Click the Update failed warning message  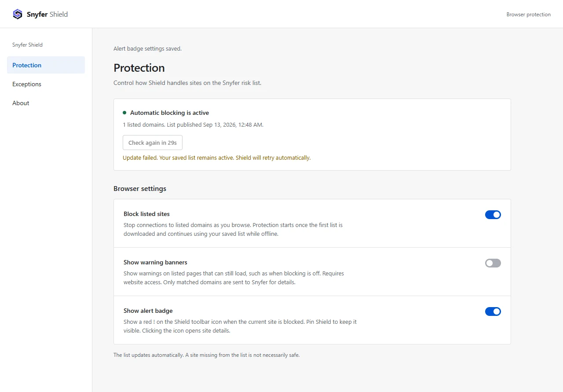pyautogui.click(x=216, y=158)
